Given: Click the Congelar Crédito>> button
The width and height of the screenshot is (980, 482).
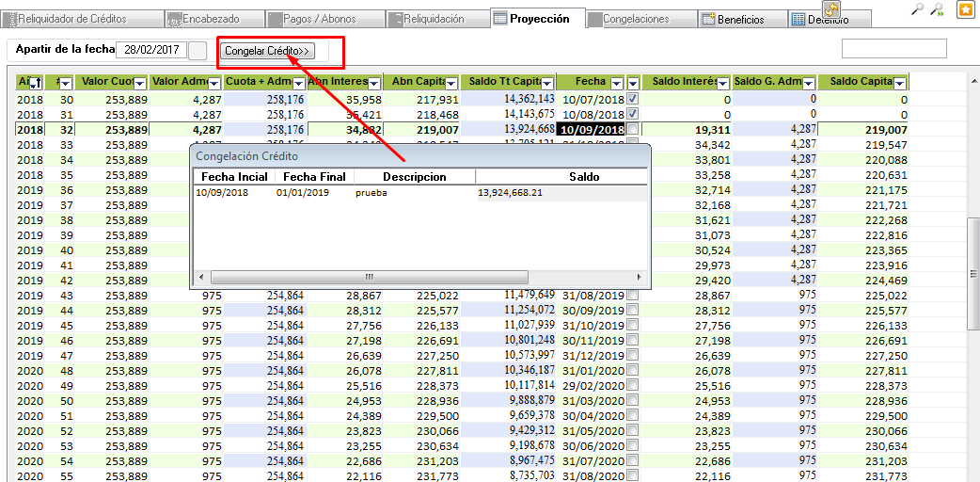Looking at the screenshot, I should click(268, 51).
